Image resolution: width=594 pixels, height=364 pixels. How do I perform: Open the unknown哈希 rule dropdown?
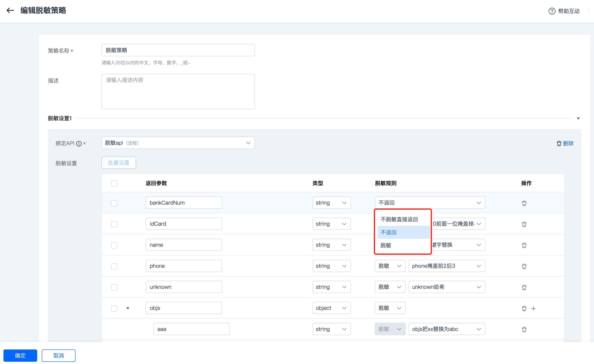point(447,287)
